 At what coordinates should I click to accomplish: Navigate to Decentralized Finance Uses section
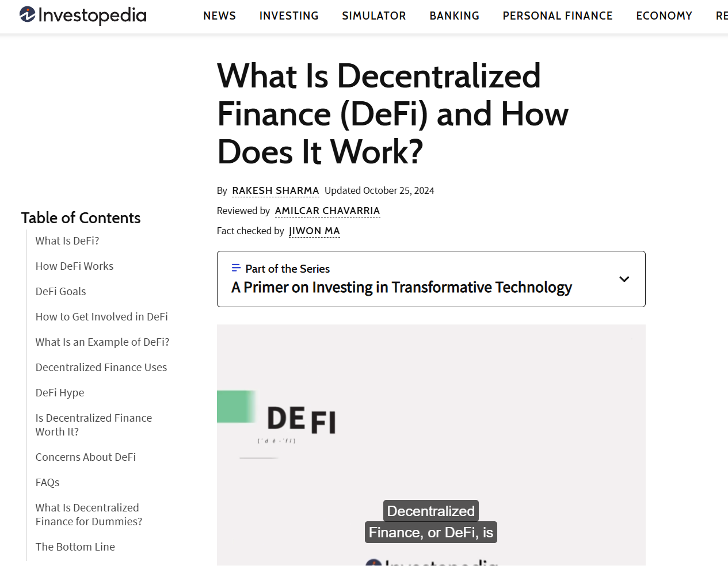click(x=101, y=368)
